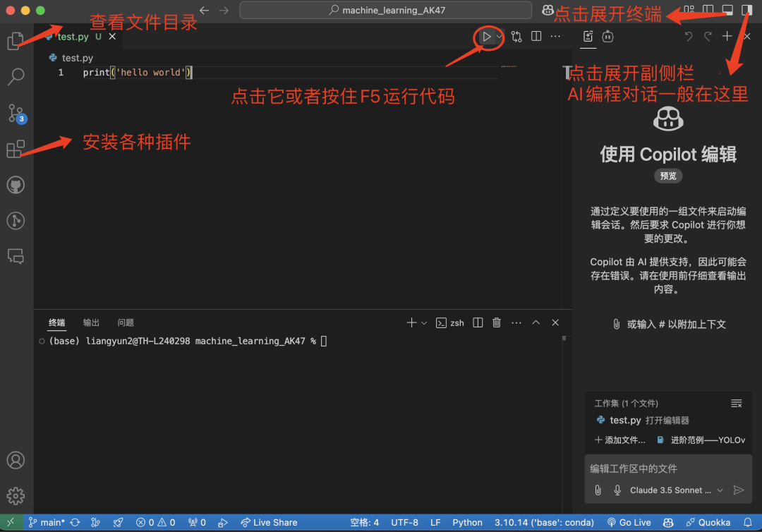Switch to Copilot Edits view icon

click(x=588, y=37)
